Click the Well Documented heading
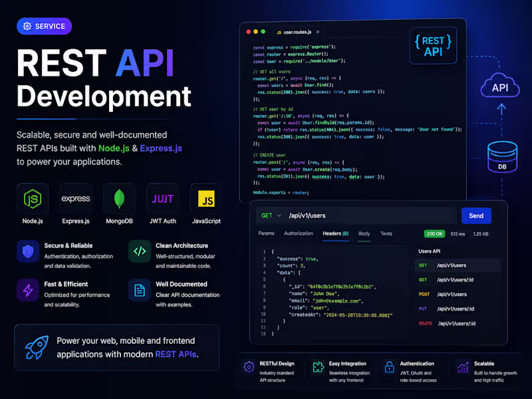The height and width of the screenshot is (399, 532). (x=181, y=285)
